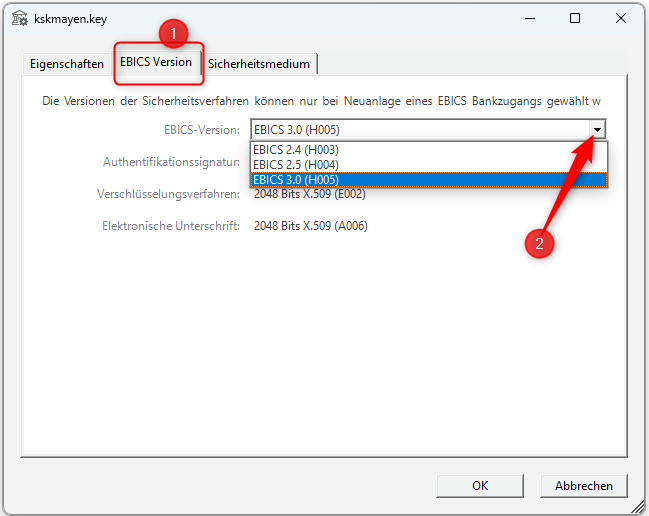Click the 2048 Bits X.509 (E002) value
The height and width of the screenshot is (516, 649).
[x=310, y=194]
